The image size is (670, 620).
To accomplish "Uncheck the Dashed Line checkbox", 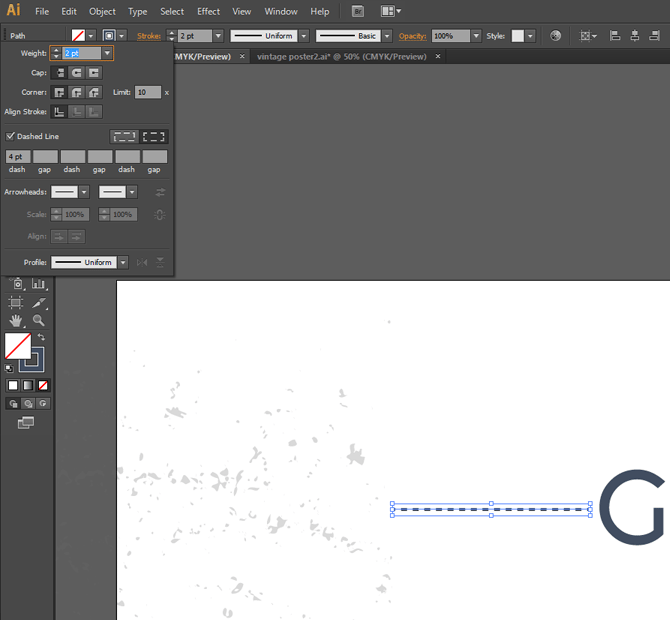I will 11,136.
